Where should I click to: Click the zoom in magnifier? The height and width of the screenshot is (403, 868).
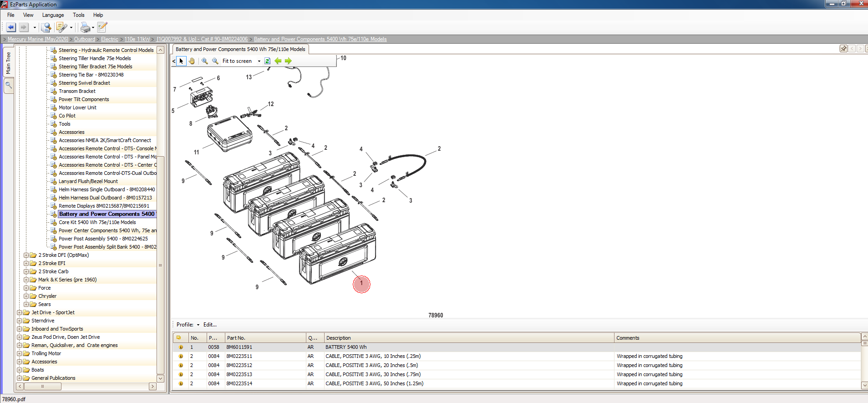tap(205, 61)
